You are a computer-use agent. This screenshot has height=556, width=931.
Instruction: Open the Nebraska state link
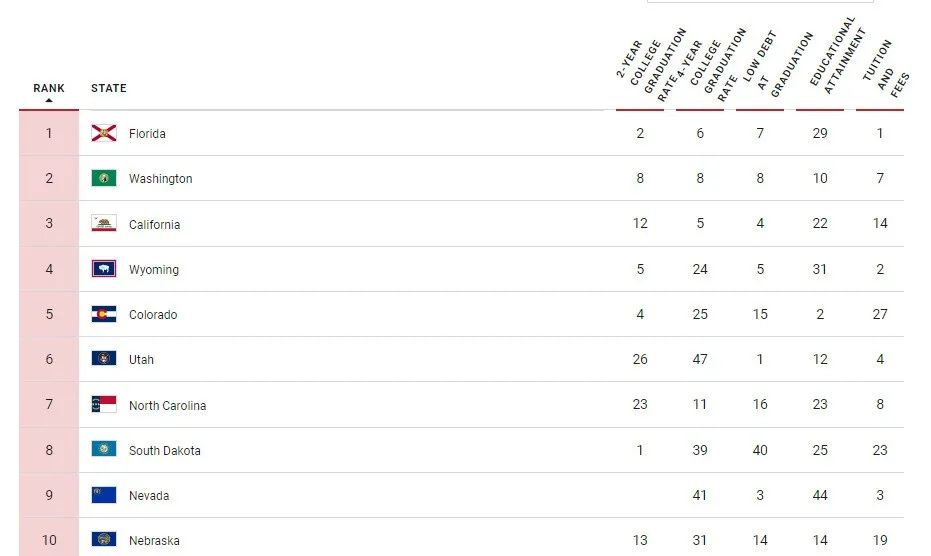154,541
